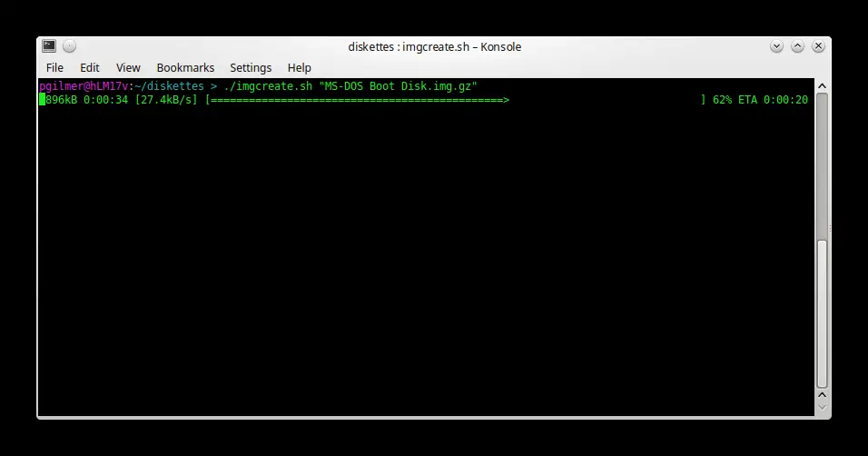Screen dimensions: 868x456
Task: Click the 0:00:34 elapsed time
Action: pyautogui.click(x=105, y=100)
